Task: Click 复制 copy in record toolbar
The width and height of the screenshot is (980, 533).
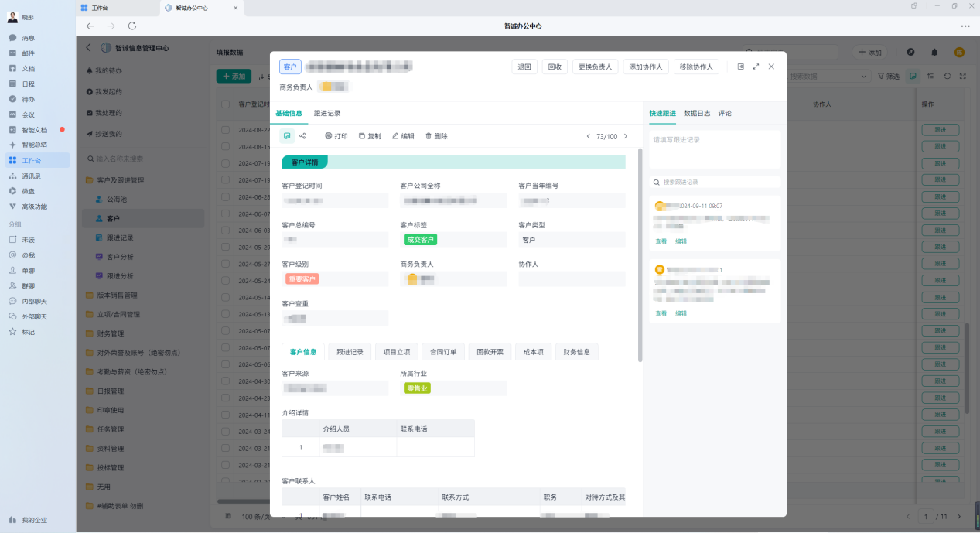Action: coord(370,136)
